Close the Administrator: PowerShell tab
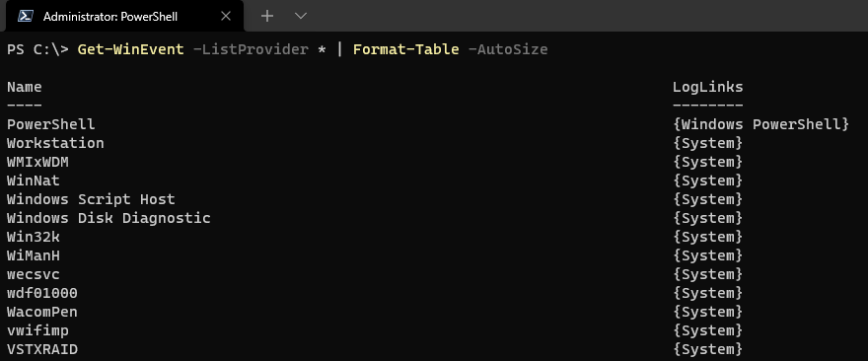Screen dimensions: 868x361 pos(225,16)
